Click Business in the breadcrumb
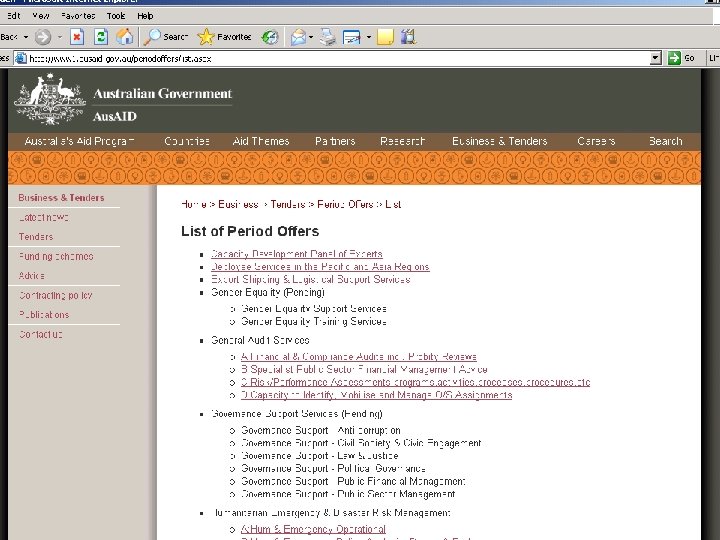 [x=238, y=204]
